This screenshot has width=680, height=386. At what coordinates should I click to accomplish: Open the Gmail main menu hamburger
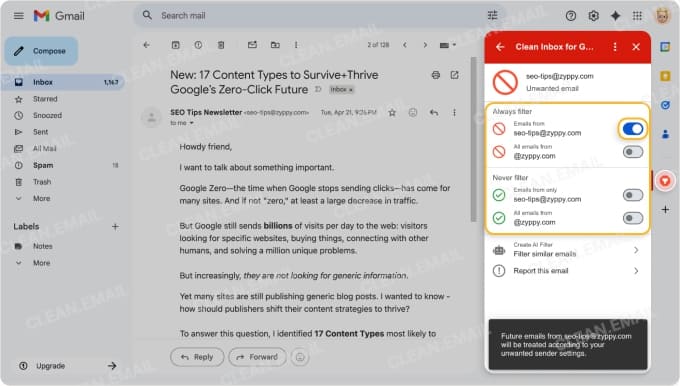(19, 16)
